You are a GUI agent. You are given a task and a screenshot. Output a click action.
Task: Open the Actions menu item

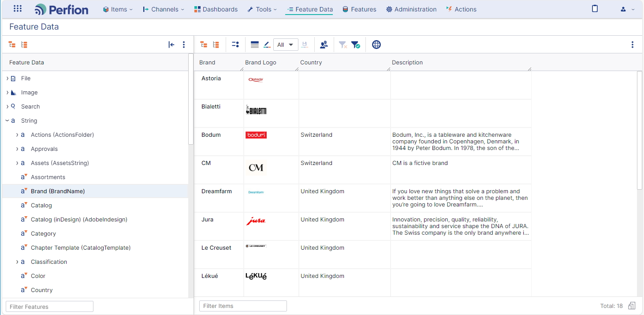pyautogui.click(x=461, y=9)
